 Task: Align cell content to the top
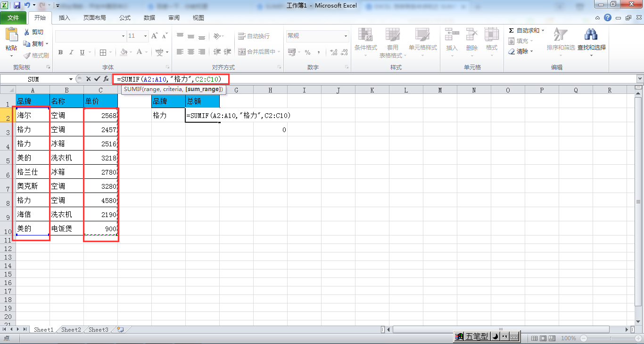(180, 36)
